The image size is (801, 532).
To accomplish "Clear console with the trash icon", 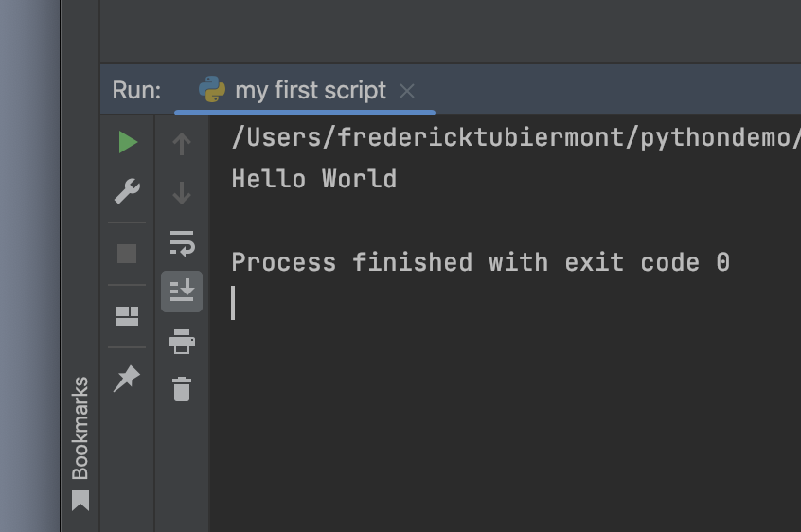I will tap(182, 389).
